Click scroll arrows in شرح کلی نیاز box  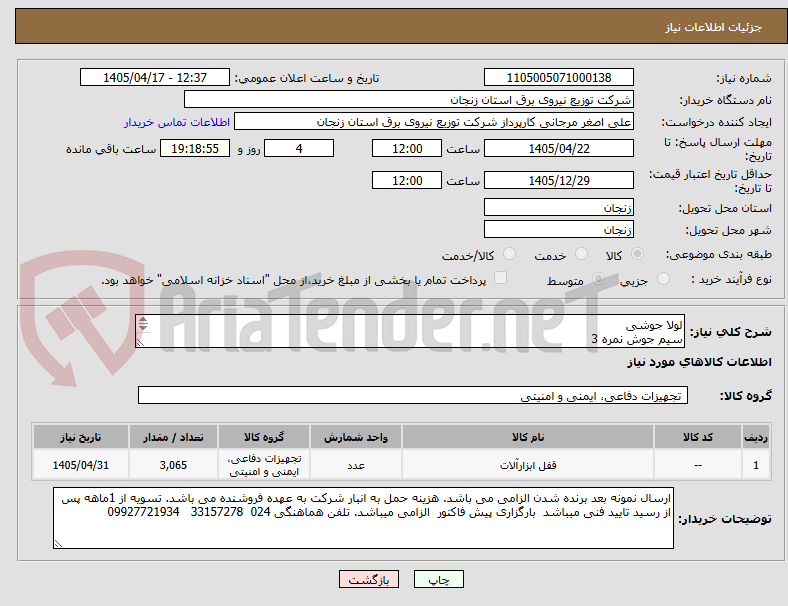(x=143, y=324)
